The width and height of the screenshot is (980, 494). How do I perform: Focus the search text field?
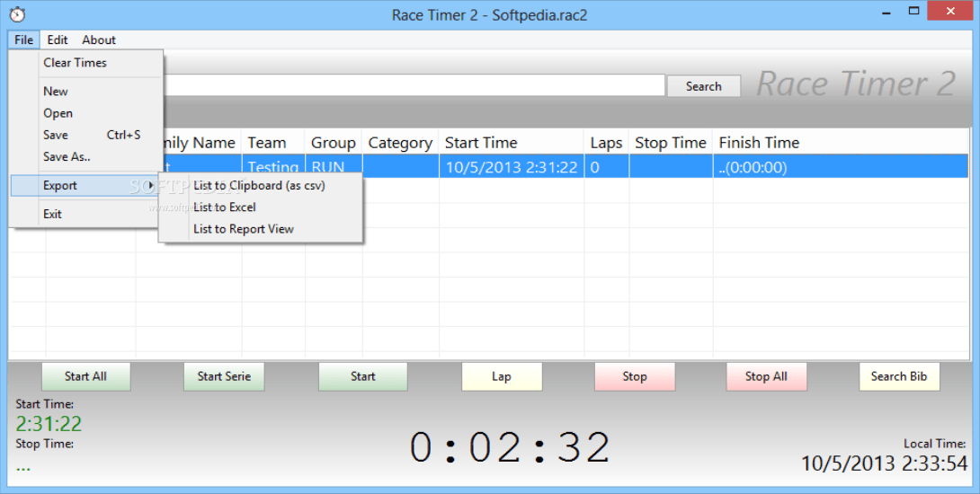(x=414, y=85)
